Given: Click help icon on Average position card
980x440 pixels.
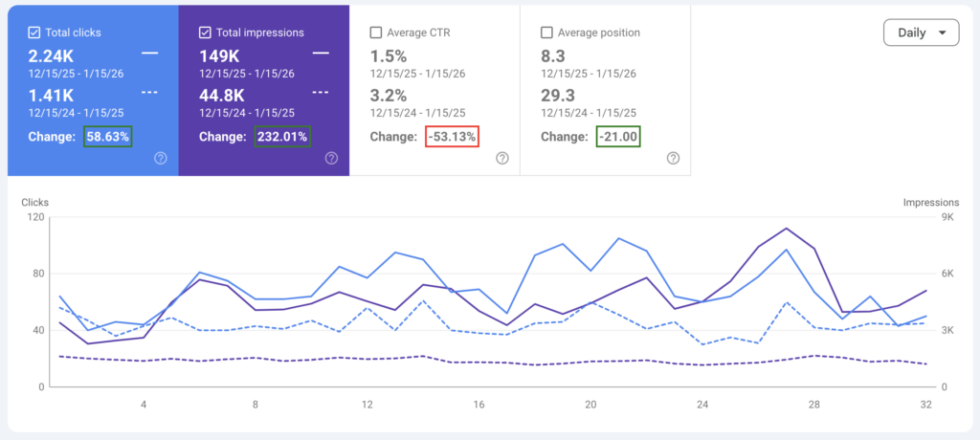Looking at the screenshot, I should tap(673, 158).
